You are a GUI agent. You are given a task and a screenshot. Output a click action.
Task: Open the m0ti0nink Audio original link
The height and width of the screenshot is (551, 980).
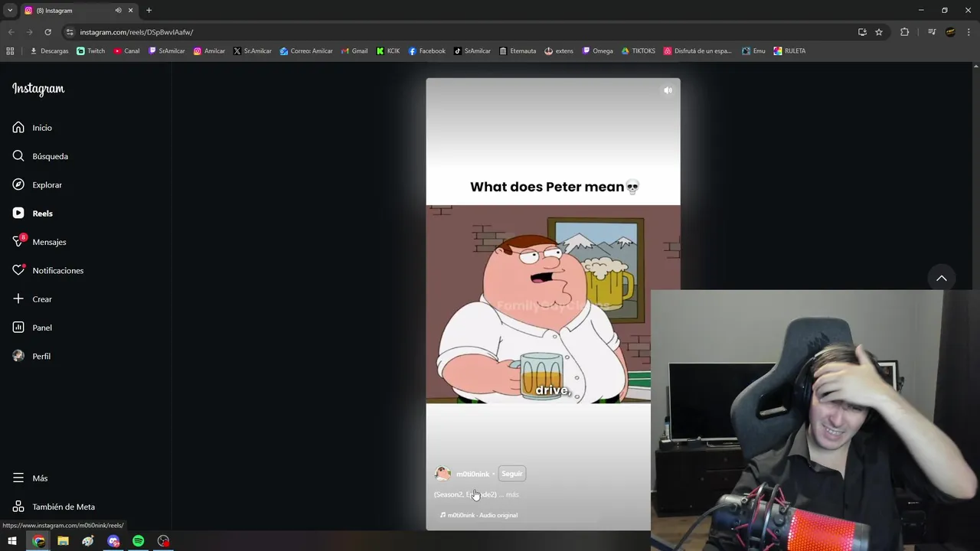pos(479,515)
